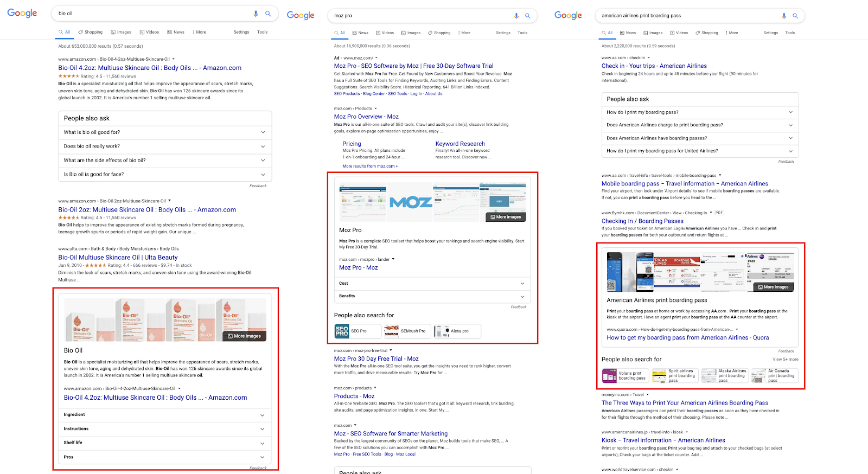Open Settings in the moz pro search
The image size is (868, 474).
pos(503,33)
